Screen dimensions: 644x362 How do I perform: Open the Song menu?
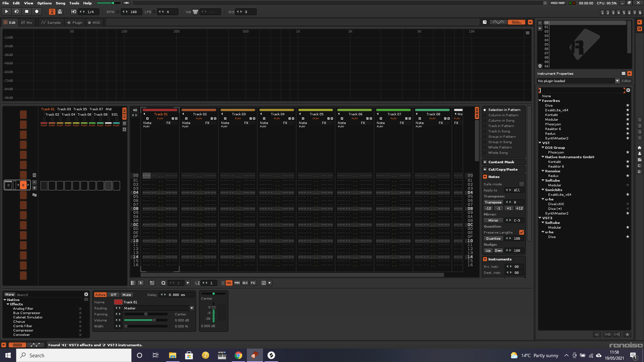(x=60, y=3)
